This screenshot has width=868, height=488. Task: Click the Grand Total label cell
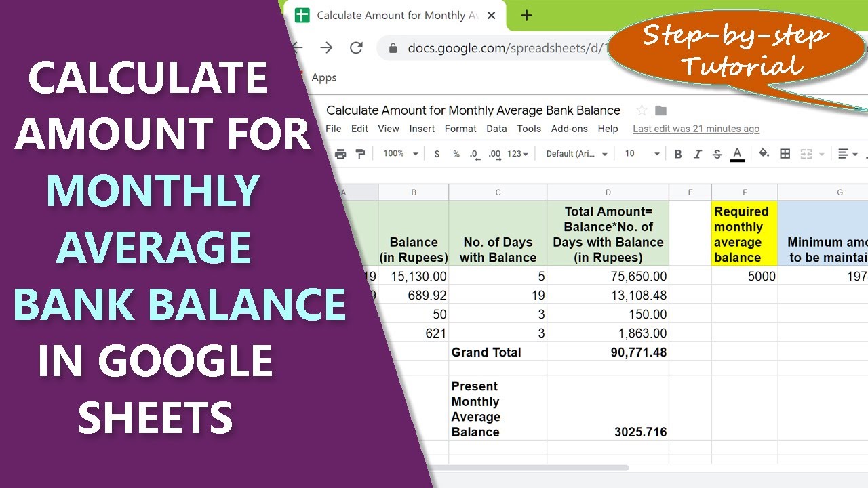point(498,352)
